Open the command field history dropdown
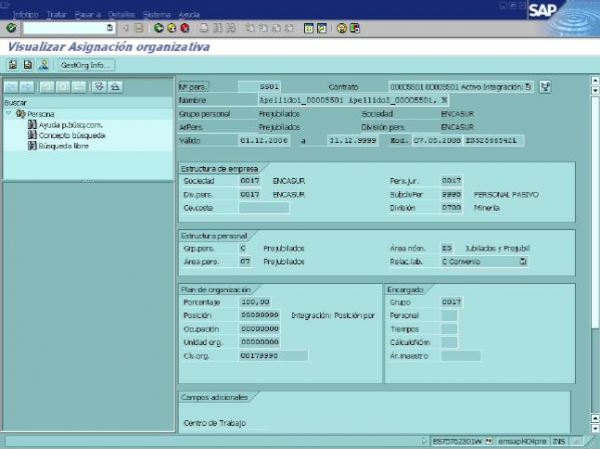 [x=110, y=28]
